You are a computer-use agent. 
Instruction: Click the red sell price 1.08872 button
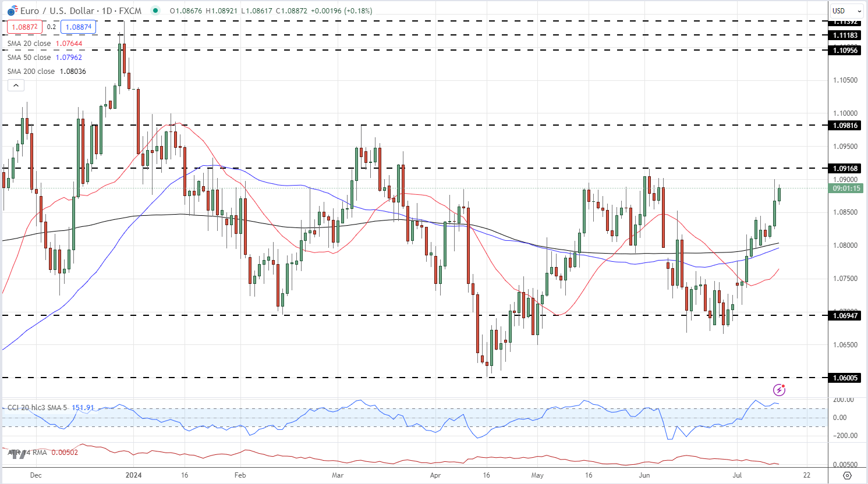point(24,27)
